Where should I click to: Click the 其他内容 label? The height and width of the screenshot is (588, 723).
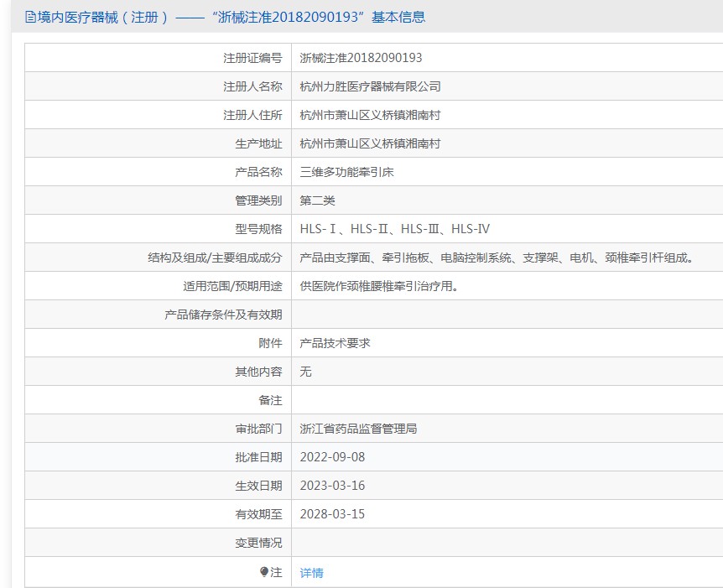pos(258,372)
